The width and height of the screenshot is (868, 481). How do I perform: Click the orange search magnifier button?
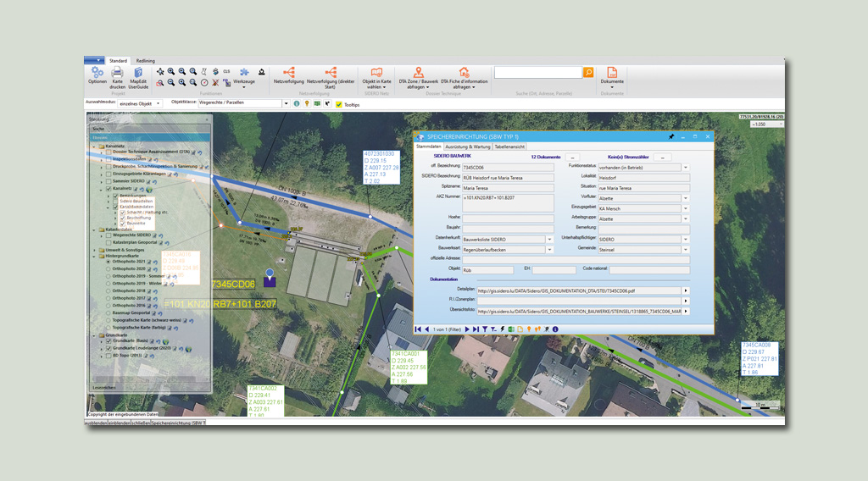click(588, 73)
